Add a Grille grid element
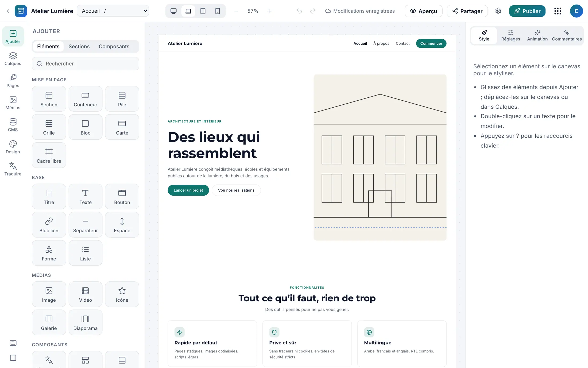The width and height of the screenshot is (588, 368). (x=49, y=127)
